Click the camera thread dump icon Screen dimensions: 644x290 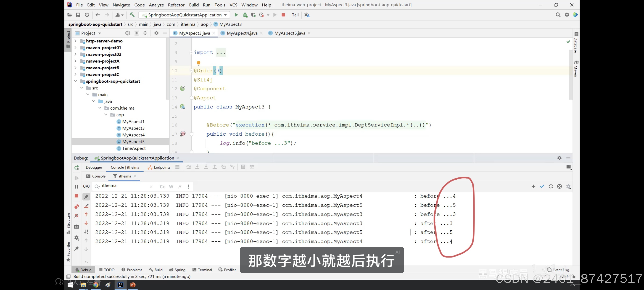[x=77, y=227]
